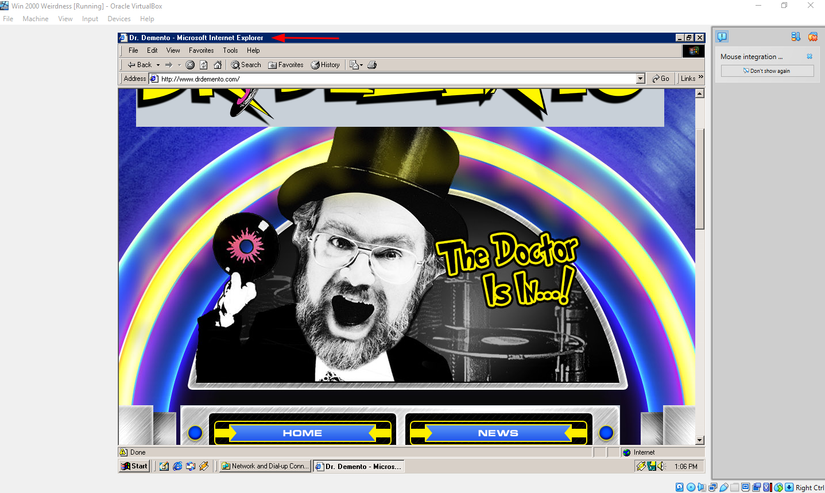Viewport: 825px width, 493px height.
Task: Click the Stop loading icon
Action: pyautogui.click(x=190, y=65)
